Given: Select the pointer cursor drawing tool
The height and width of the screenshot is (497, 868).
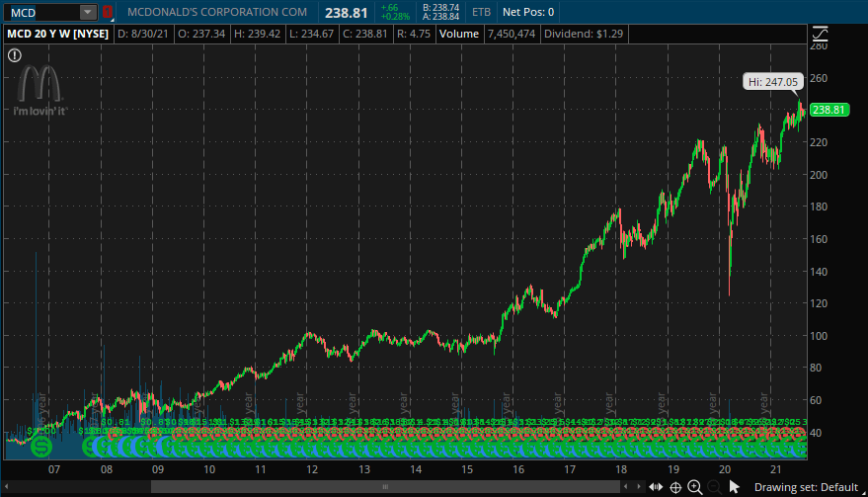Looking at the screenshot, I should (735, 487).
